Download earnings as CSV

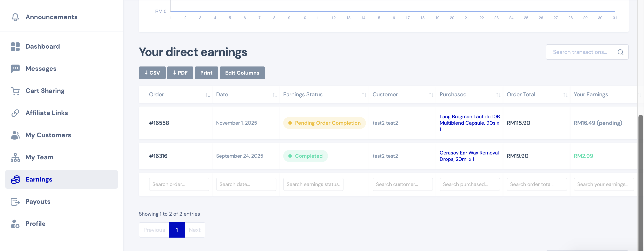coord(152,73)
